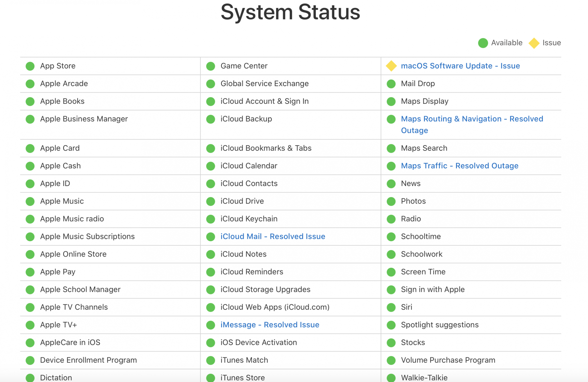Click the status dot for Device Enrollment Program

(30, 360)
